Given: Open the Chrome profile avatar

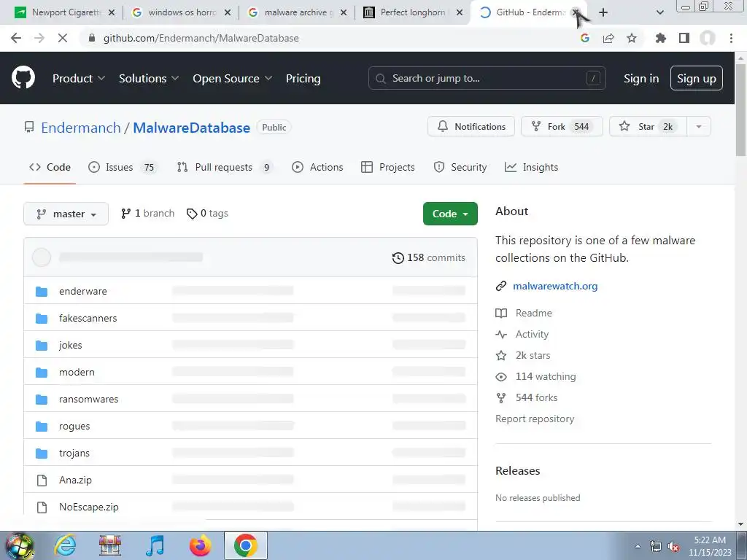Looking at the screenshot, I should pyautogui.click(x=708, y=38).
